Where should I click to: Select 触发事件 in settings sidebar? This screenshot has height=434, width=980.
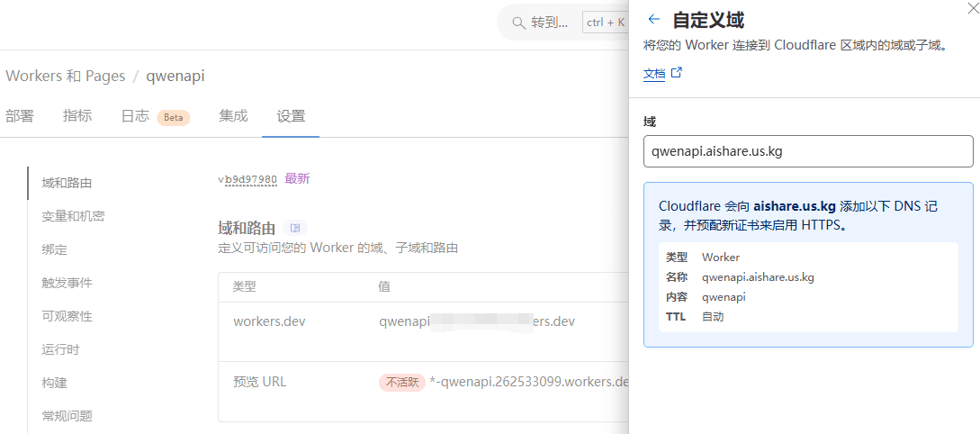tap(67, 283)
